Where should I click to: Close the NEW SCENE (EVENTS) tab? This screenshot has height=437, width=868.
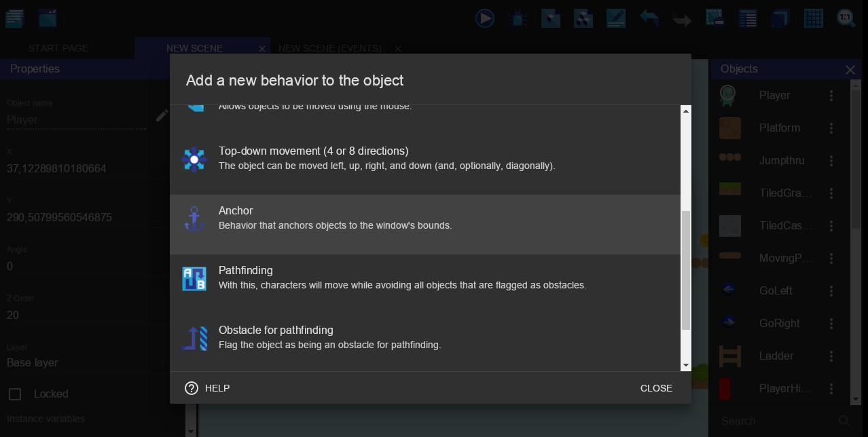click(398, 49)
